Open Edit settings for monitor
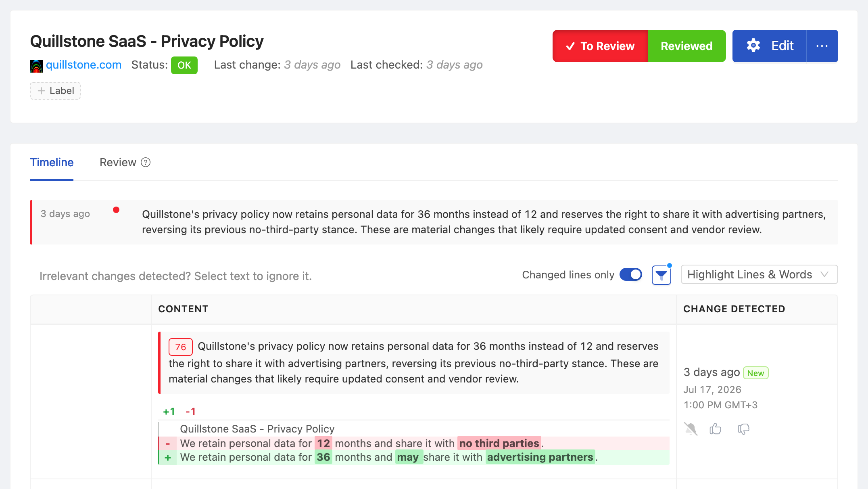This screenshot has height=489, width=868. point(769,46)
